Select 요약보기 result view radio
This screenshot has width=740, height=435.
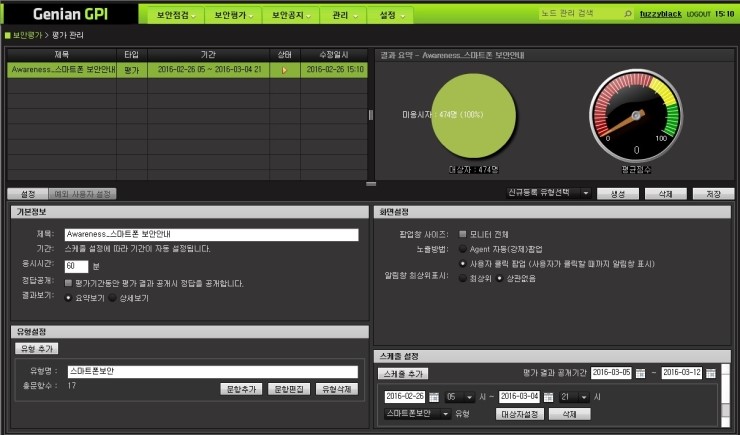click(x=68, y=298)
